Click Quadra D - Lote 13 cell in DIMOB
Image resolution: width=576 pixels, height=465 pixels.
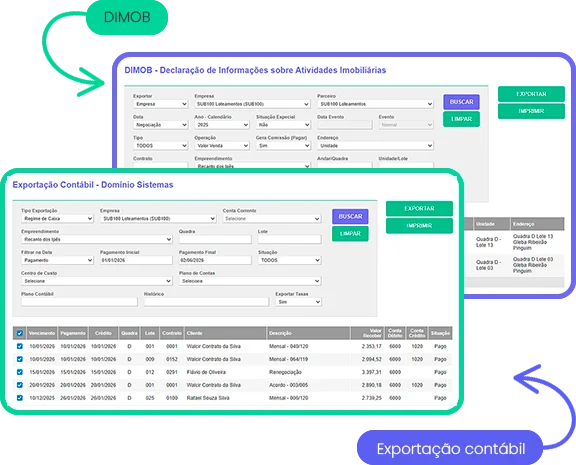[488, 242]
